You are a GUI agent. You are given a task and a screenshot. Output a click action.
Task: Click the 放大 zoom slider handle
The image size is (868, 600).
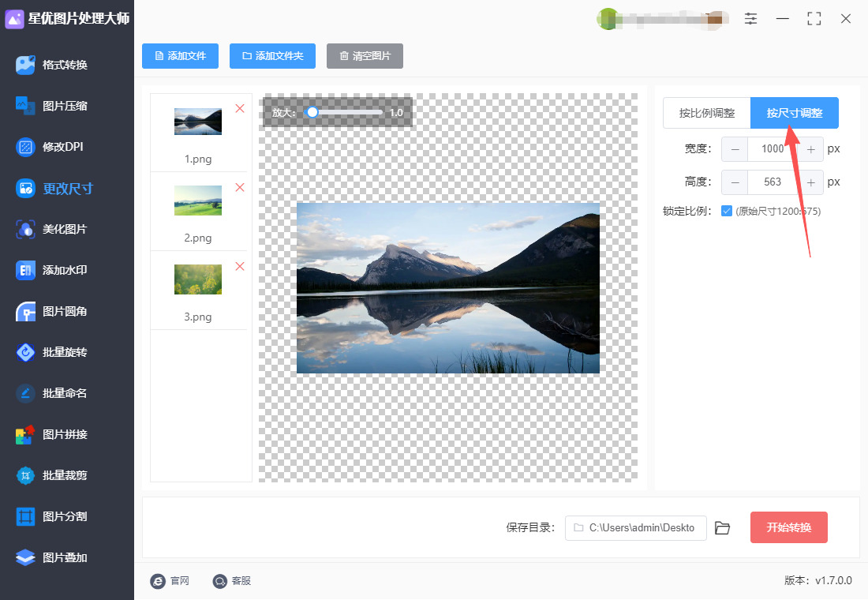tap(312, 112)
